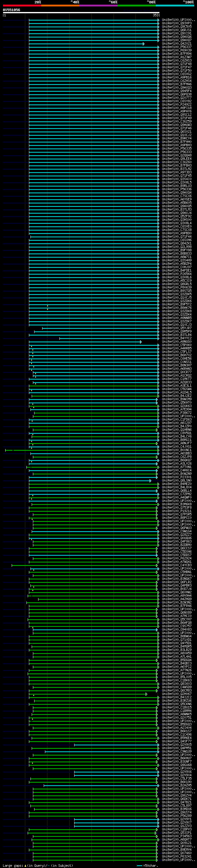Click the red 20% identity color bar
This screenshot has height=868, width=197.
click(22, 6)
